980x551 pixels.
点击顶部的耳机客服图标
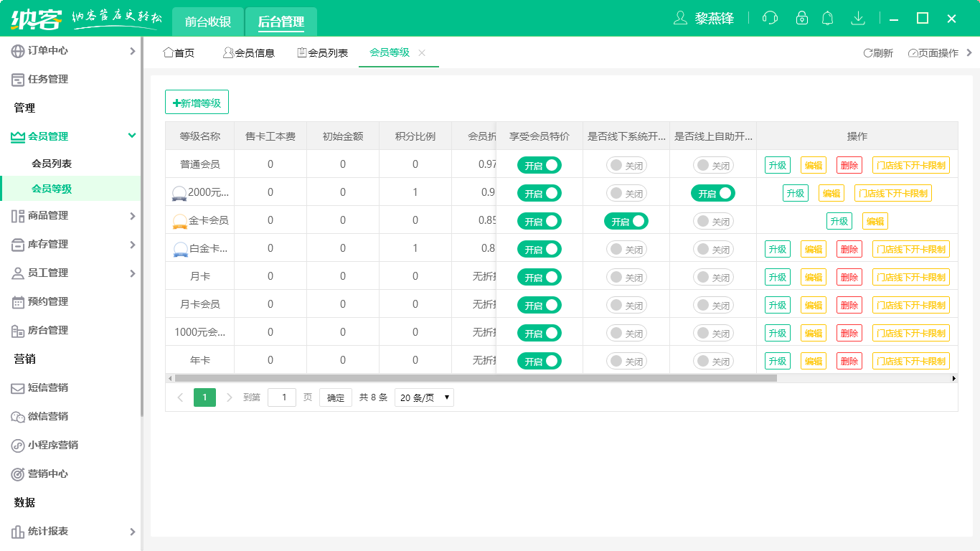pos(770,17)
